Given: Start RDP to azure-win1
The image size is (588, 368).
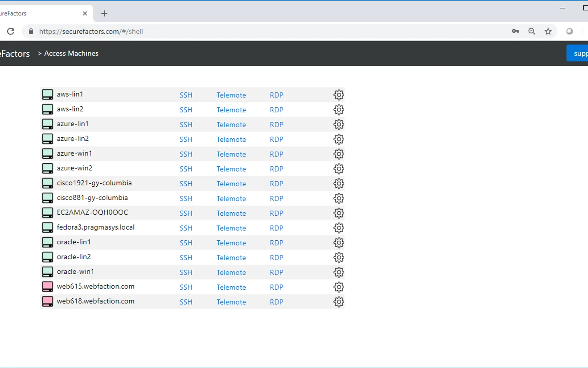Looking at the screenshot, I should pyautogui.click(x=276, y=154).
